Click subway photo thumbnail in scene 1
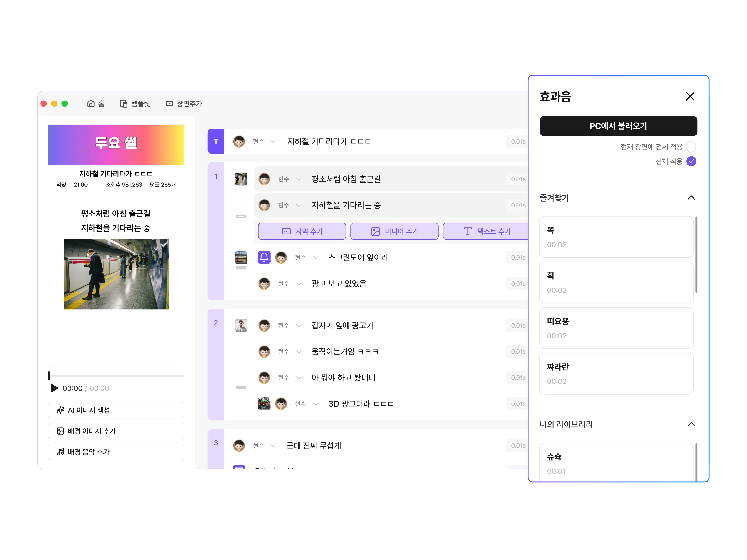The height and width of the screenshot is (560, 747). pos(241,179)
